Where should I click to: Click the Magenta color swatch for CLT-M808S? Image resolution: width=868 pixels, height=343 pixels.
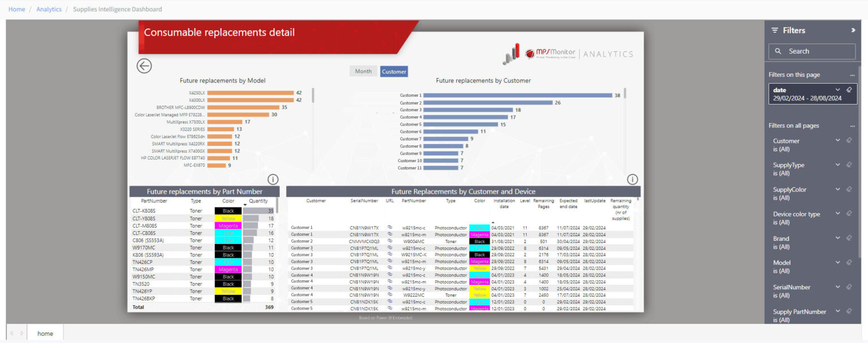pyautogui.click(x=228, y=225)
